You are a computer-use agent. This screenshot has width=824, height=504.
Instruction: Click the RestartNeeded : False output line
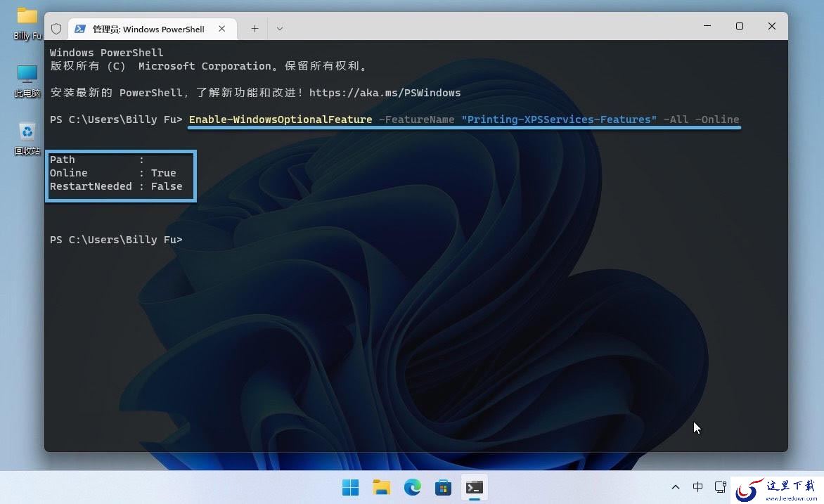tap(116, 186)
